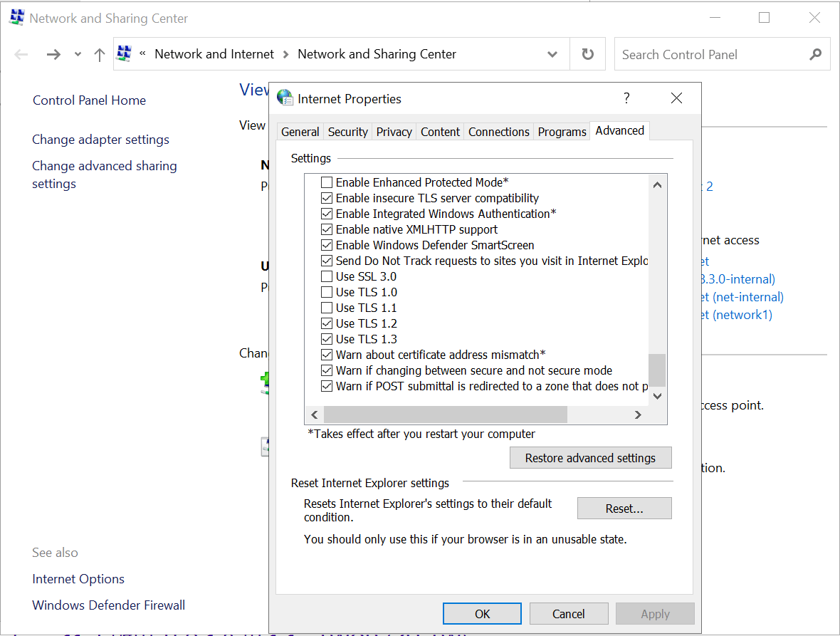Select the Connections tab
The height and width of the screenshot is (636, 840).
(499, 132)
